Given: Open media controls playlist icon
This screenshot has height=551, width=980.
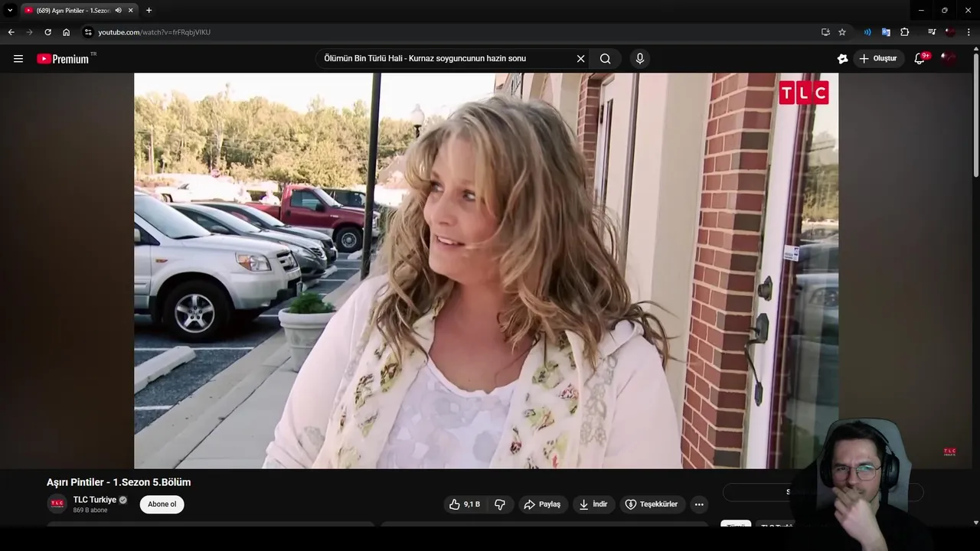Looking at the screenshot, I should pos(932,32).
